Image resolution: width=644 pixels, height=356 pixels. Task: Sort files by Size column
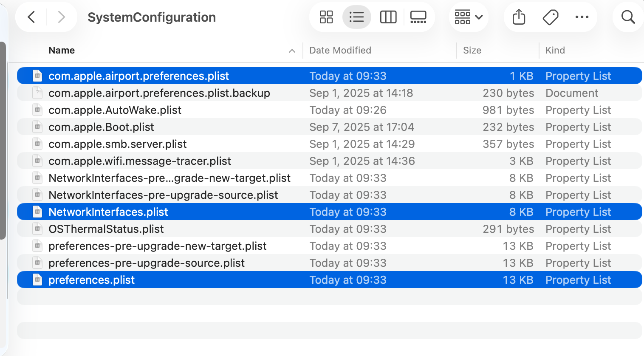coord(472,51)
